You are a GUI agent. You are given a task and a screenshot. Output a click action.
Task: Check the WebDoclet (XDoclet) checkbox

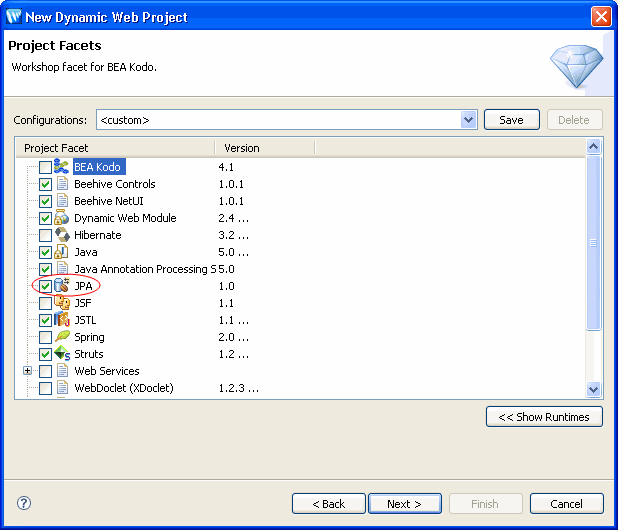45,388
